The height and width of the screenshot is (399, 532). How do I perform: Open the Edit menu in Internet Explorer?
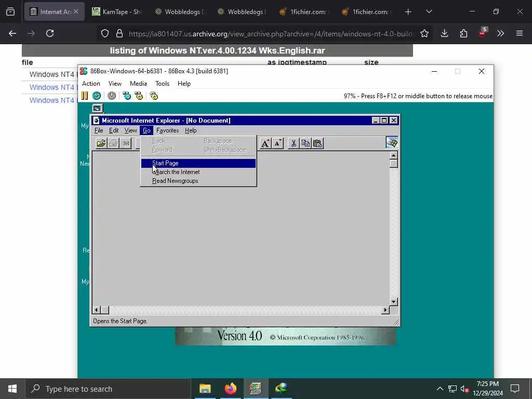[114, 130]
